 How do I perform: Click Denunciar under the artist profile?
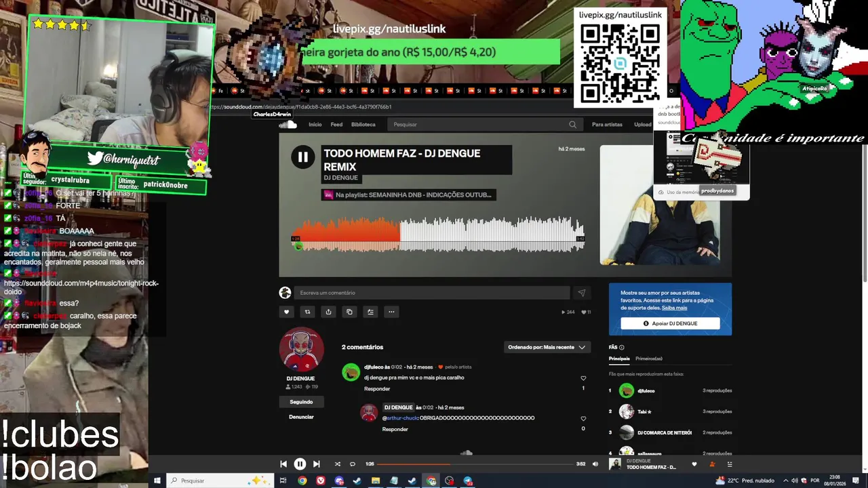tap(301, 417)
